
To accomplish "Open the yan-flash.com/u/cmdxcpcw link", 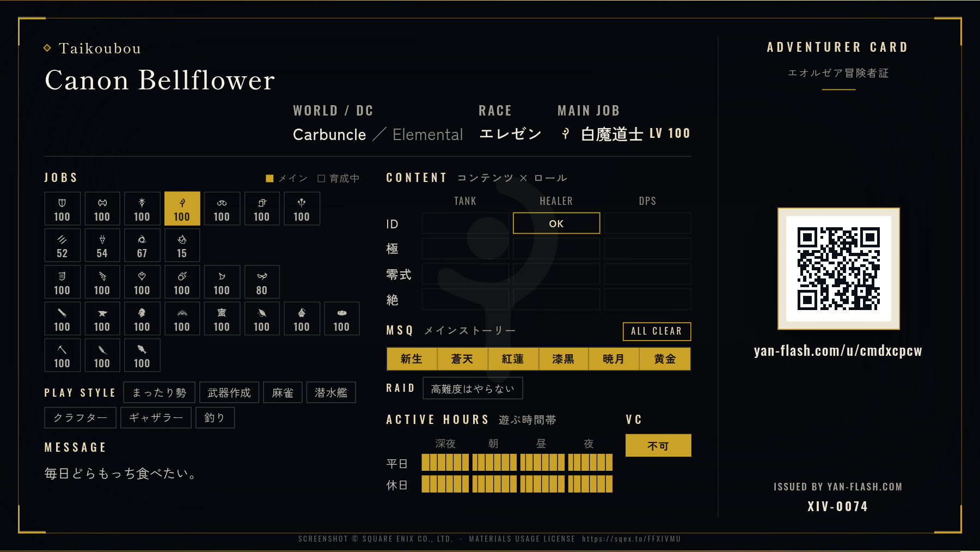I will pos(838,351).
